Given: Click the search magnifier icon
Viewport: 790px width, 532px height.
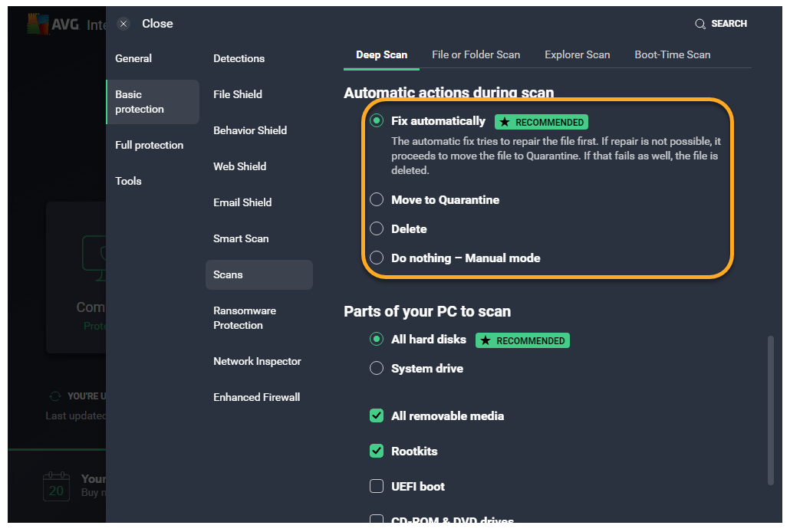Looking at the screenshot, I should click(699, 24).
